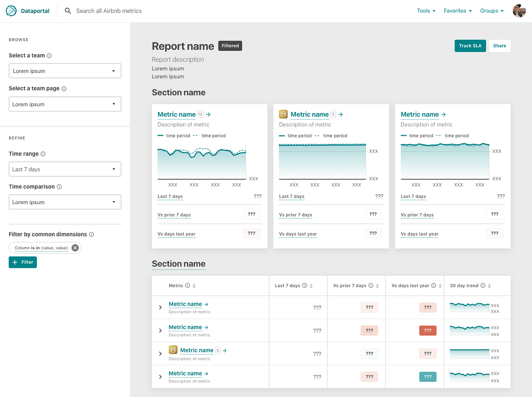Expand the second table row chevron
The image size is (532, 397).
point(160,331)
